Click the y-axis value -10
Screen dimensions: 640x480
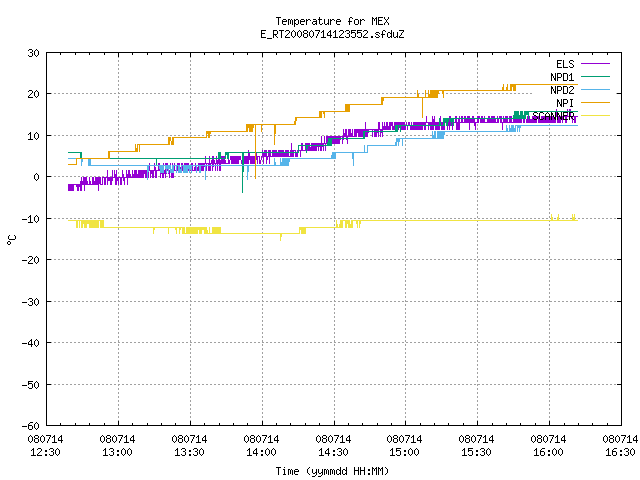coord(31,219)
